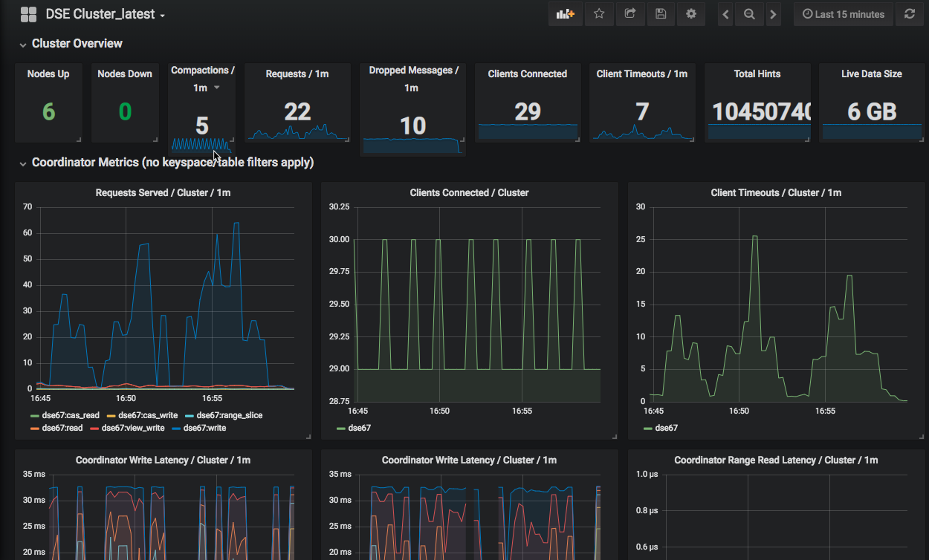Open the Client Timeouts / Cluster / 1m panel menu

click(x=776, y=192)
